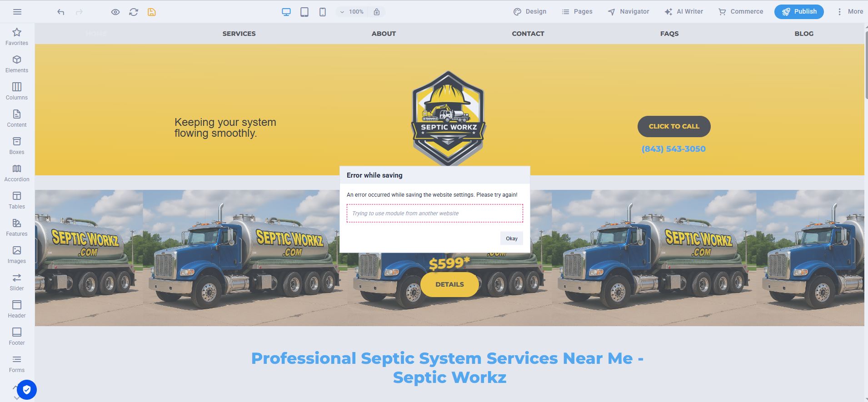868x402 pixels.
Task: Open the Images panel
Action: click(x=17, y=255)
